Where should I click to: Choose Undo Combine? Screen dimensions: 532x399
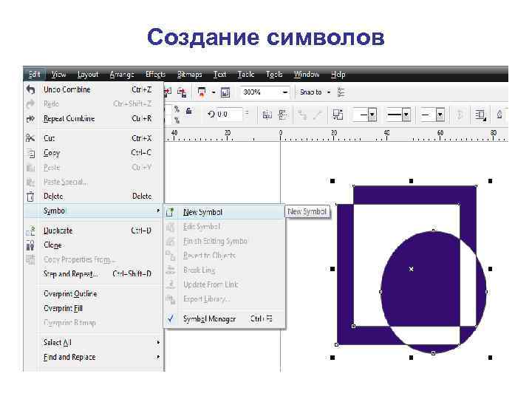(94, 89)
